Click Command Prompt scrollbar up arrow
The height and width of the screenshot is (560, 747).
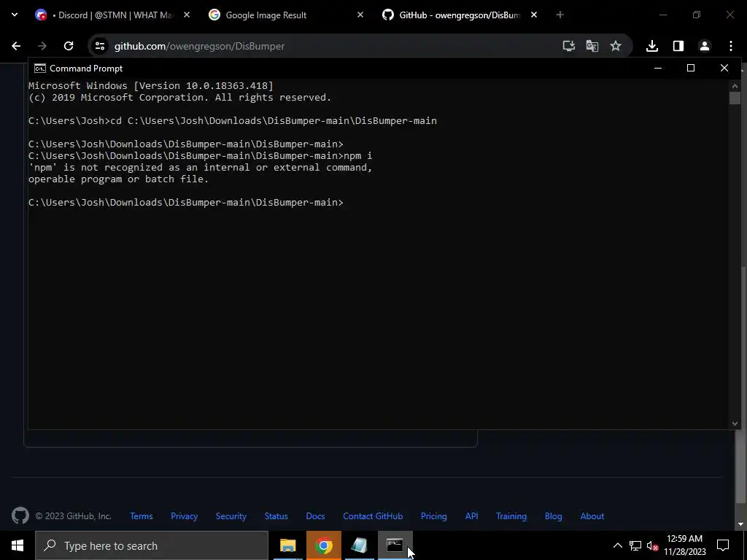[735, 86]
